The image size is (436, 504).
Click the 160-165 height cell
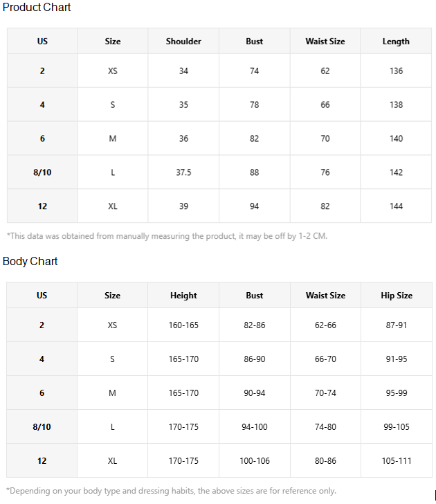pyautogui.click(x=183, y=325)
